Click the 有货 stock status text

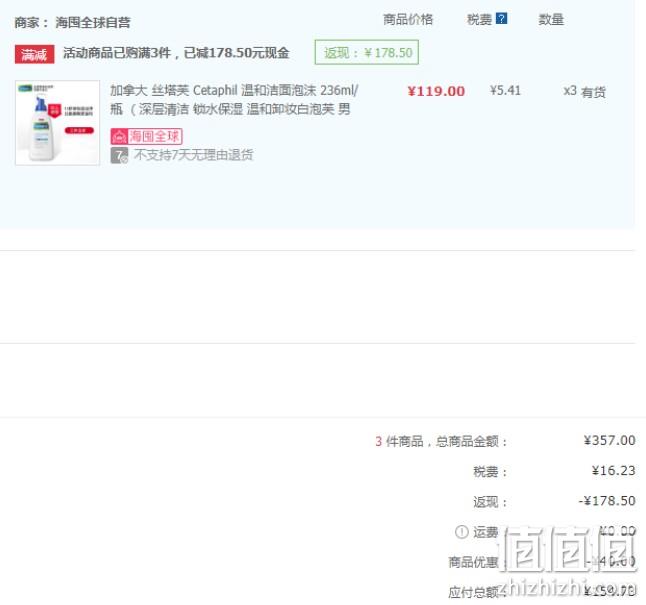593,92
